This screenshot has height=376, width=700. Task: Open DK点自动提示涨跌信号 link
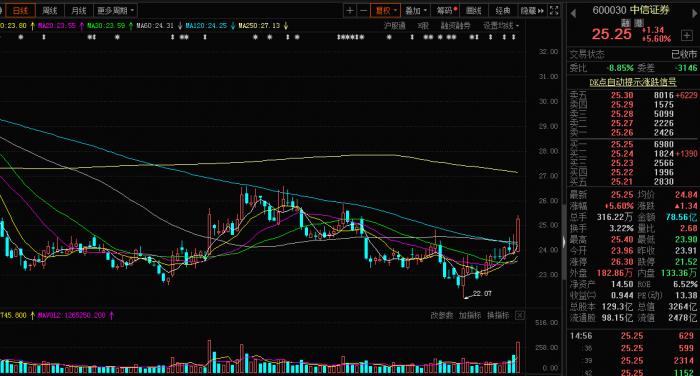(x=633, y=82)
